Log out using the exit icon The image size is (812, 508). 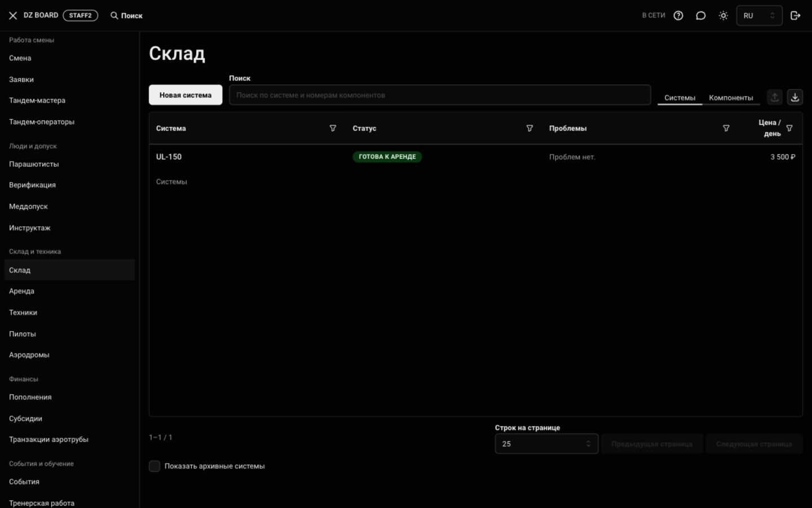[x=796, y=16]
